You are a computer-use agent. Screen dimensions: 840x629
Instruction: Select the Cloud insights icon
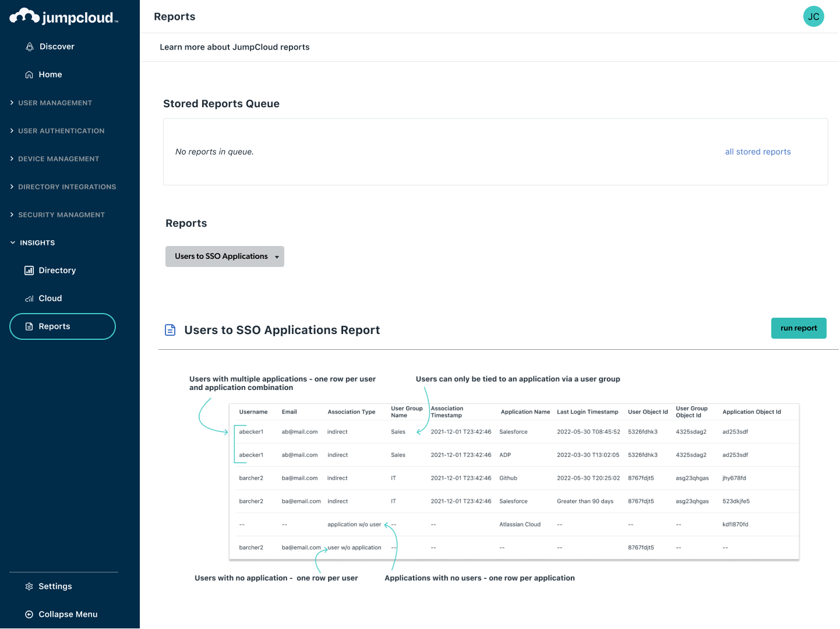(29, 298)
